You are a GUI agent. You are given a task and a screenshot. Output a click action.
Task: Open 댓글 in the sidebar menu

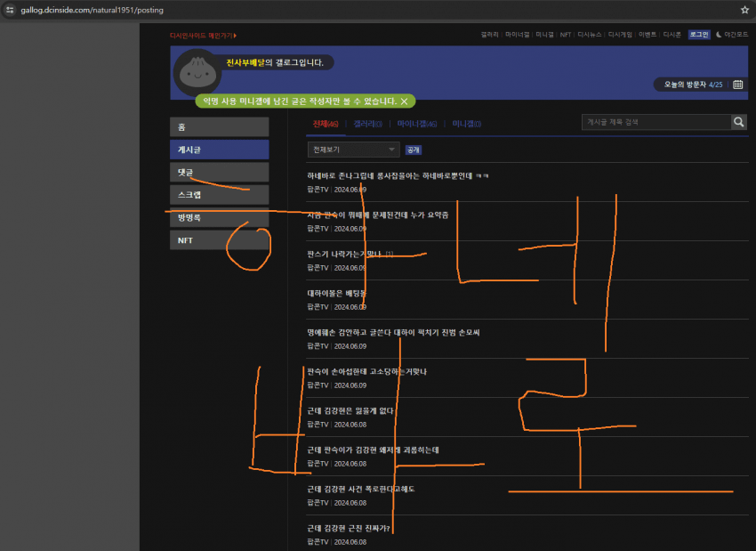(x=219, y=172)
